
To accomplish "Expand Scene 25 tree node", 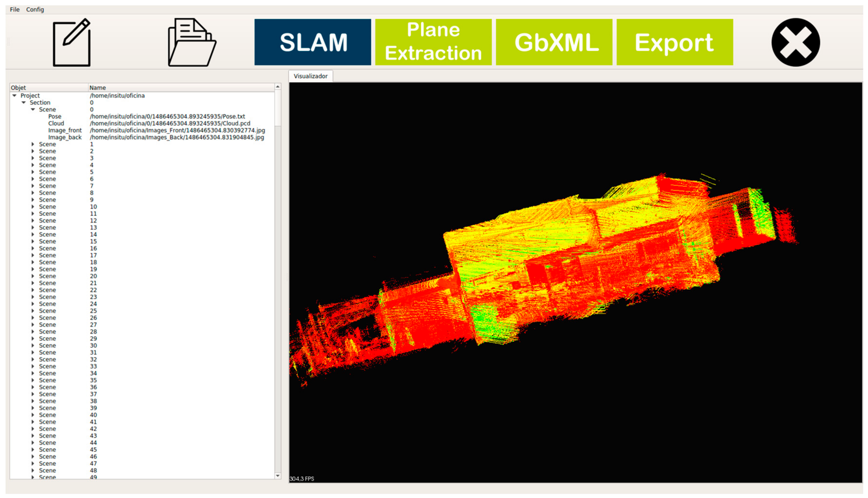I will [33, 311].
